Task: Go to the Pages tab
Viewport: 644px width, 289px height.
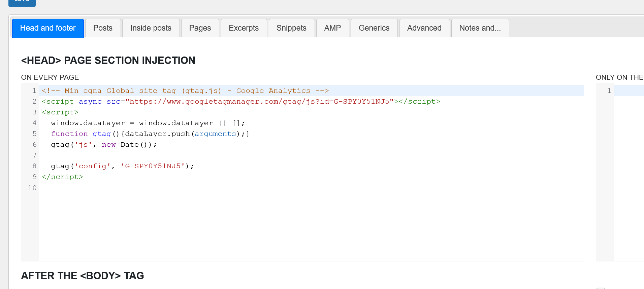Action: coord(200,28)
